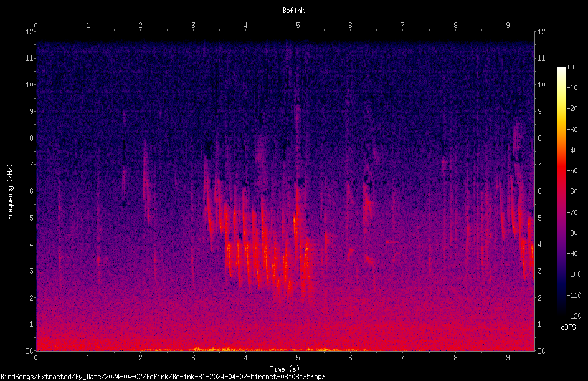The width and height of the screenshot is (588, 381).
Task: Click the dBFS color scale bar
Action: [561, 191]
